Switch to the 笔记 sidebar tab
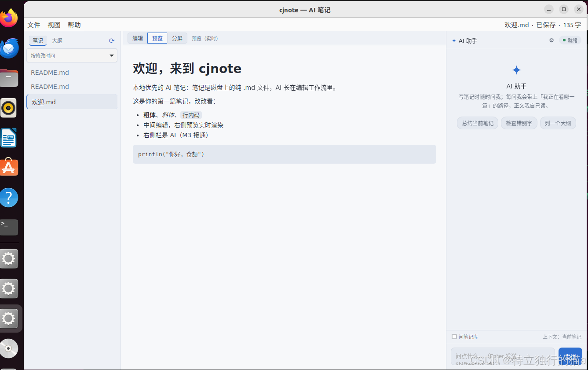Viewport: 588px width, 370px height. (x=38, y=40)
